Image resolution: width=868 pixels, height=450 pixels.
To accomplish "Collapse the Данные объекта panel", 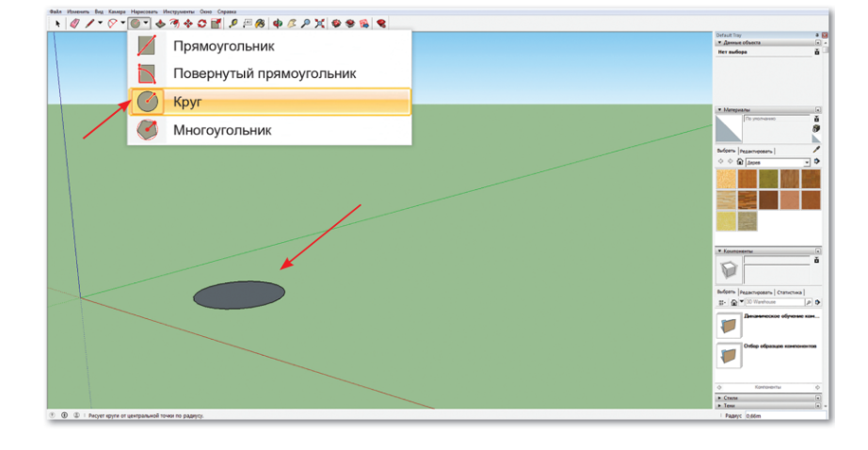I will [x=719, y=42].
